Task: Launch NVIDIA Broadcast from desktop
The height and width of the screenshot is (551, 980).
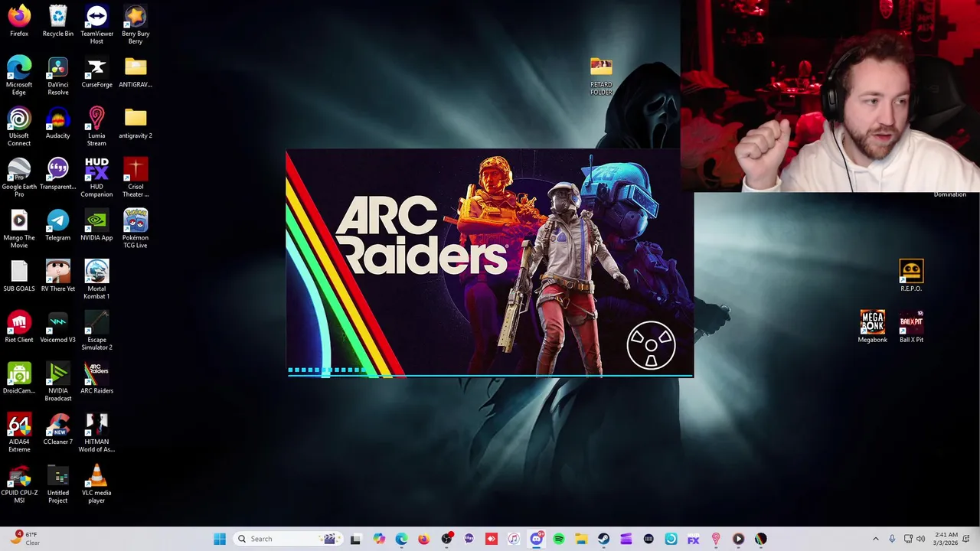Action: (58, 382)
